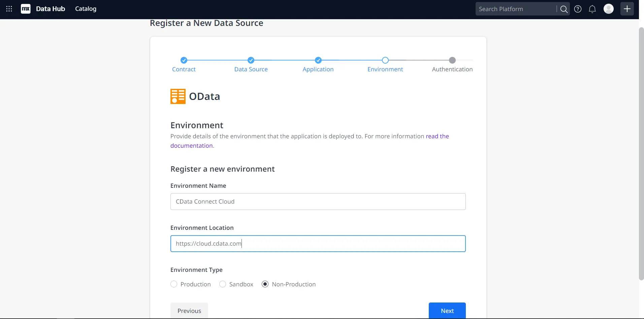The width and height of the screenshot is (644, 319).
Task: Click the Mendix mx logo
Action: (26, 9)
